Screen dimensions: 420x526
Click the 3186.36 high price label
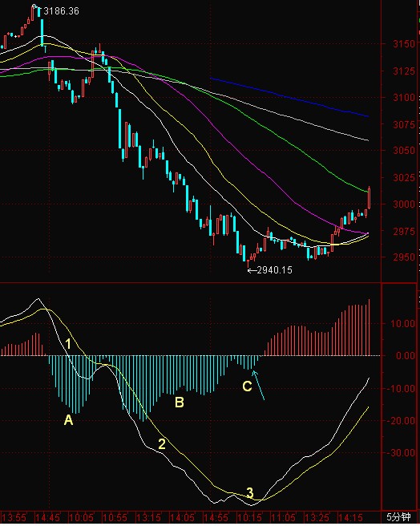(61, 11)
